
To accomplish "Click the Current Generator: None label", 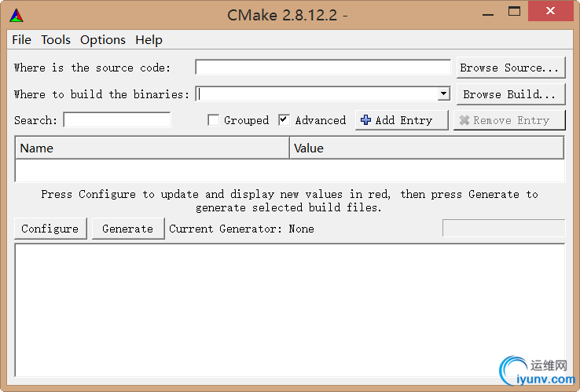I will (x=241, y=229).
